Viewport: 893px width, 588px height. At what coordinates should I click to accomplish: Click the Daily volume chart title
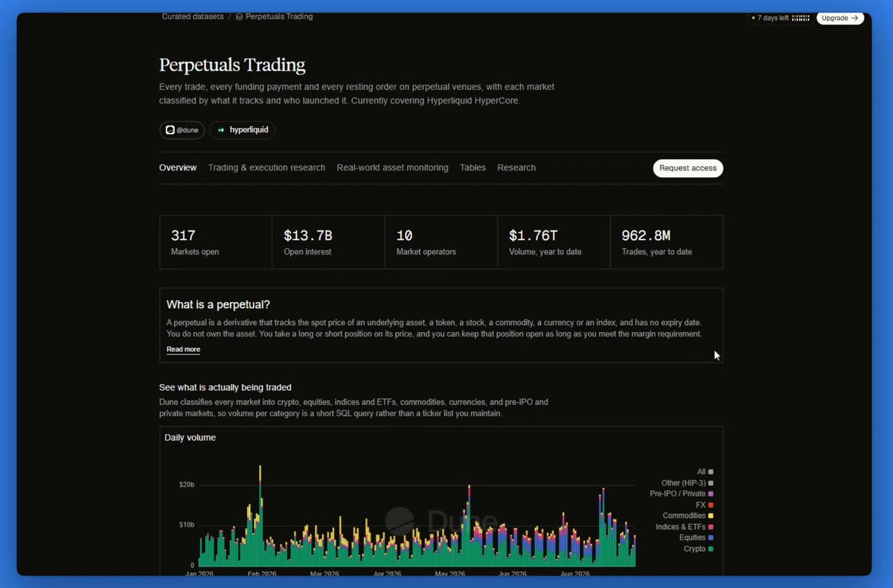tap(191, 438)
